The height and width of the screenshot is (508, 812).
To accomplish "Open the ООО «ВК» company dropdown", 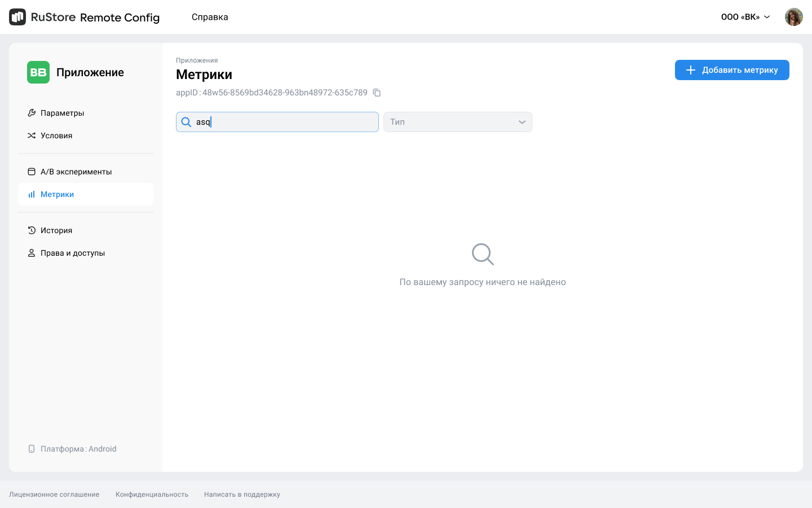I will [x=745, y=17].
